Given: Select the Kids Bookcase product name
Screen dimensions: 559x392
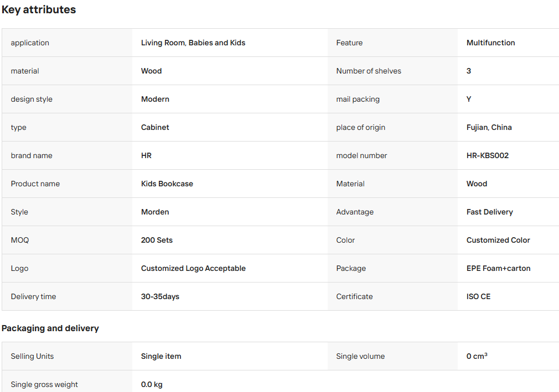Looking at the screenshot, I should click(167, 184).
